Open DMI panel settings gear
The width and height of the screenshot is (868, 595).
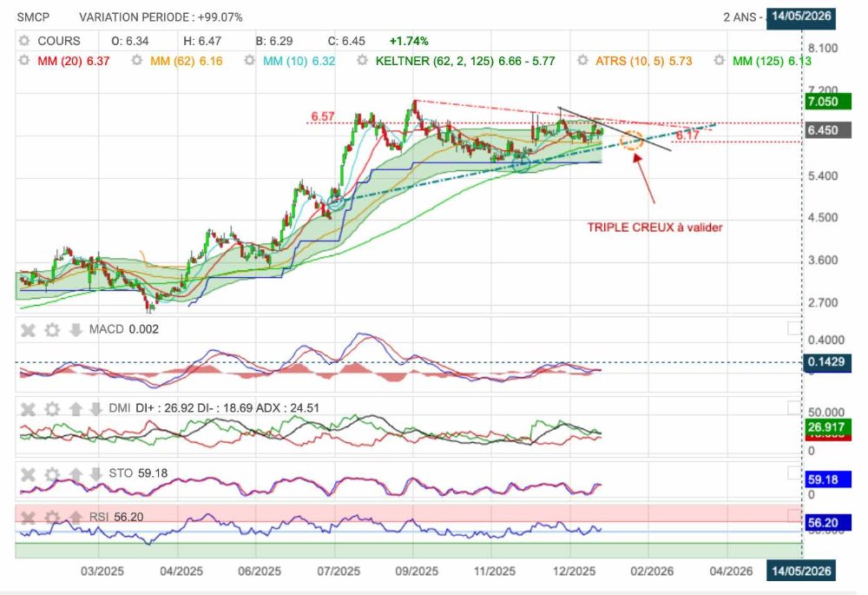tap(52, 409)
